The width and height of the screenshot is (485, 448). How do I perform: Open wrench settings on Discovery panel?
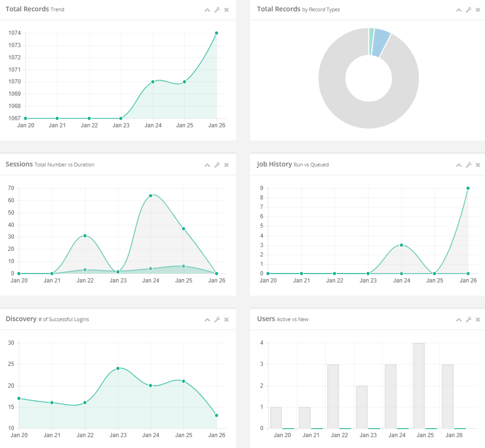point(217,320)
